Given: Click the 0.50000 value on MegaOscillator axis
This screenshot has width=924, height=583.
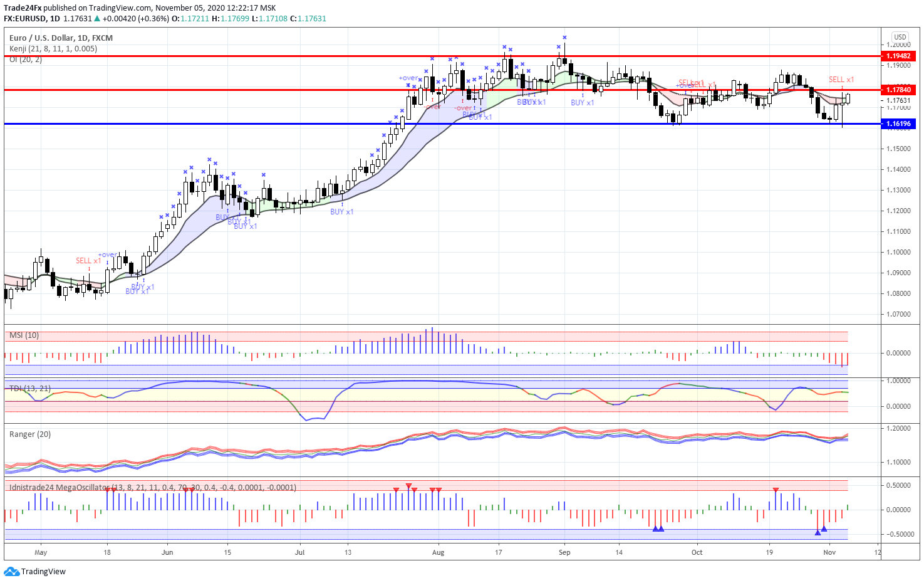Looking at the screenshot, I should 898,485.
